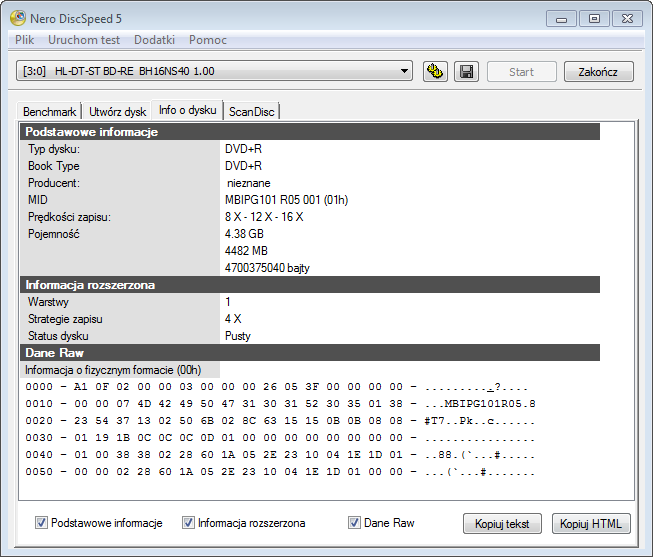Click the Nero DiscSpeed app icon in title bar
The image size is (653, 557).
(x=18, y=18)
